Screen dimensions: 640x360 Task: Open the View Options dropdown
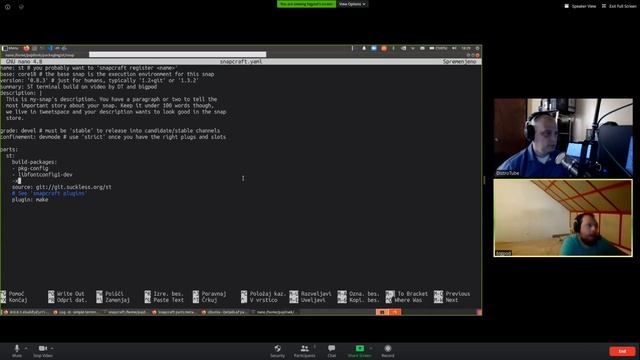pyautogui.click(x=352, y=4)
